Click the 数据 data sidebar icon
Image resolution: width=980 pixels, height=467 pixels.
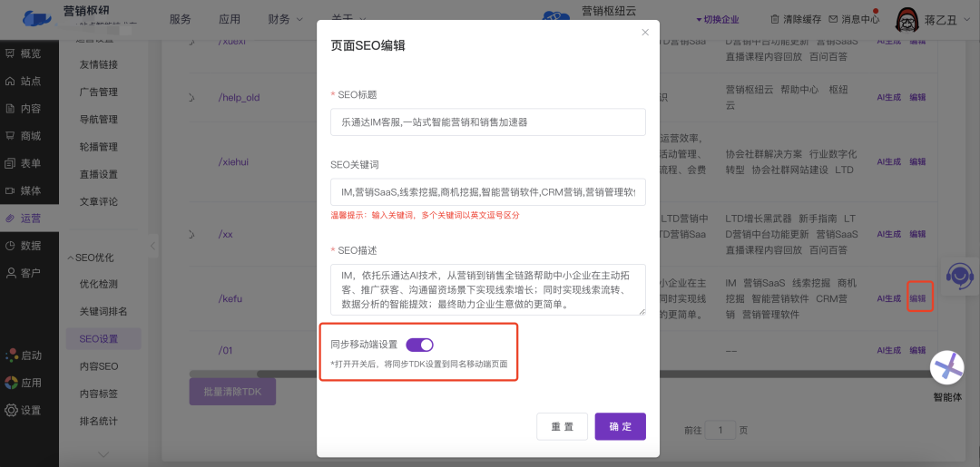[10, 246]
